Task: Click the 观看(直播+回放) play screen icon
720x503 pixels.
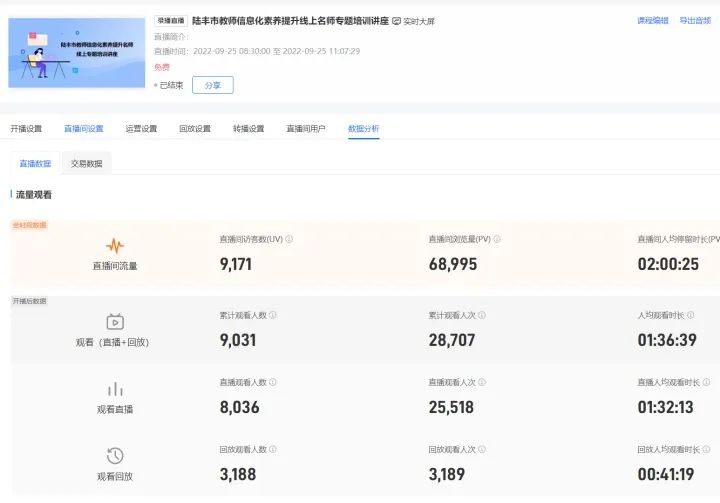Action: (115, 321)
